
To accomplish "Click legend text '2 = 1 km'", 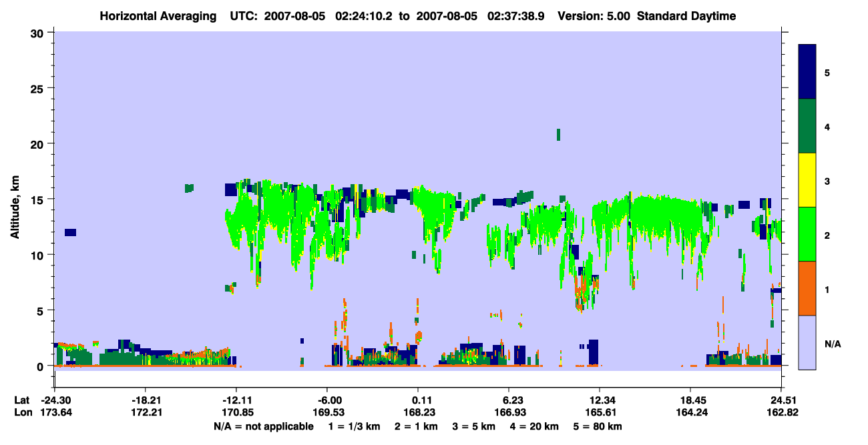I will (x=417, y=426).
